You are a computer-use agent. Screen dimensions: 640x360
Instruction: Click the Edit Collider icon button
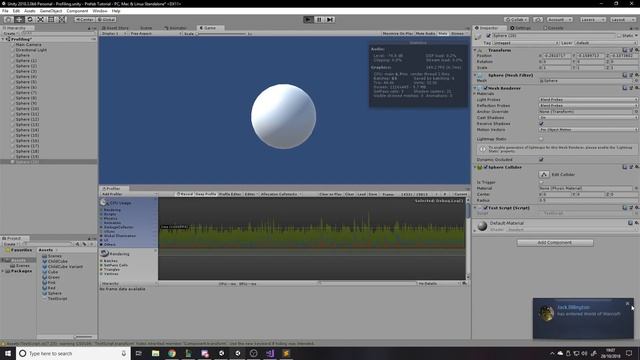tap(544, 174)
